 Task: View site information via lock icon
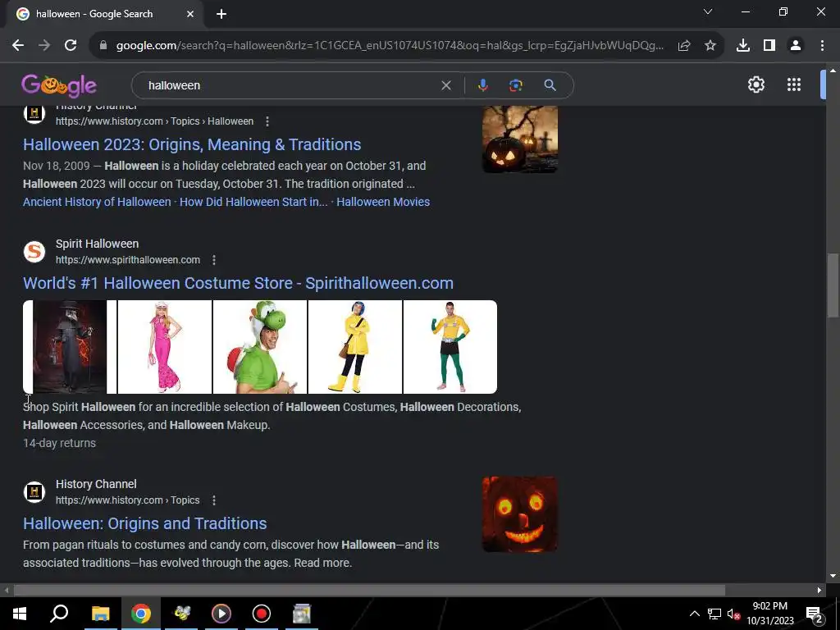pyautogui.click(x=103, y=46)
